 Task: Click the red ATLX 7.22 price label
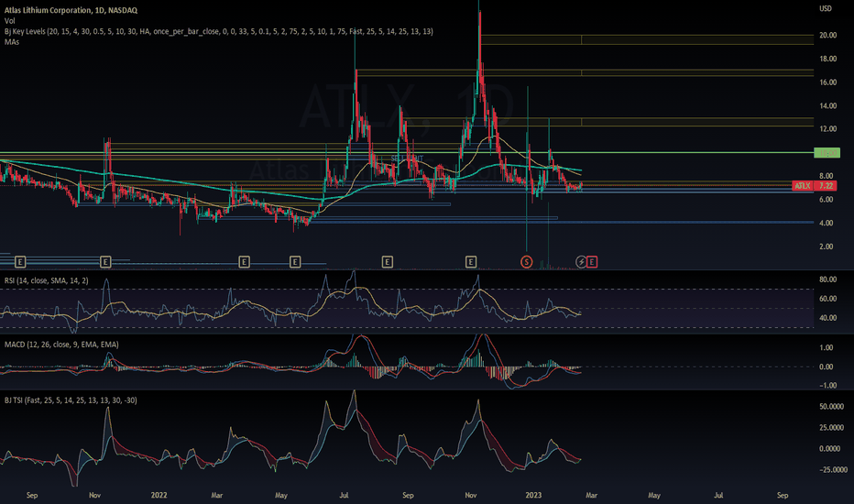(815, 186)
